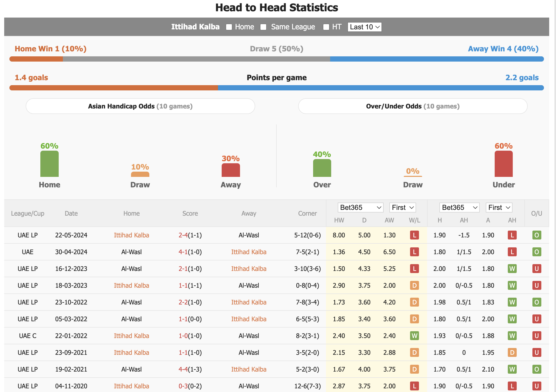Viewport: 556px width, 392px height.
Task: Click the AH win badge for 05-03-2022
Action: [x=512, y=319]
